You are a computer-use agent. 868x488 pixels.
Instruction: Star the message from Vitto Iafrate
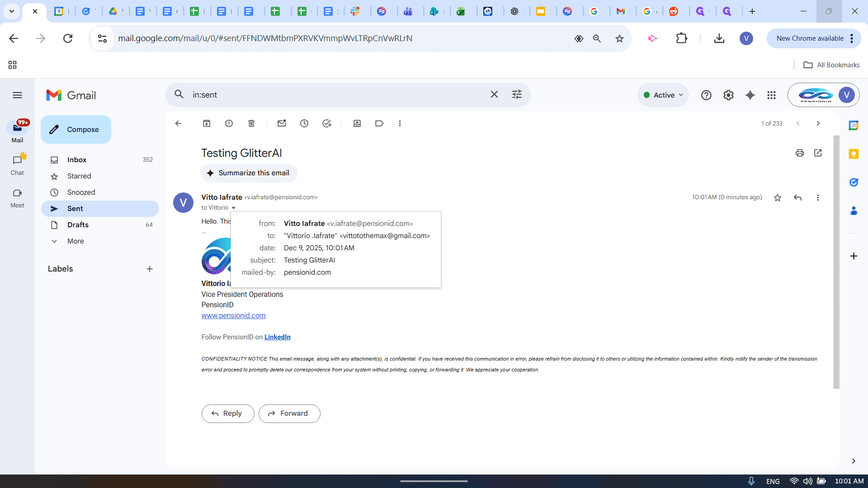coord(778,197)
